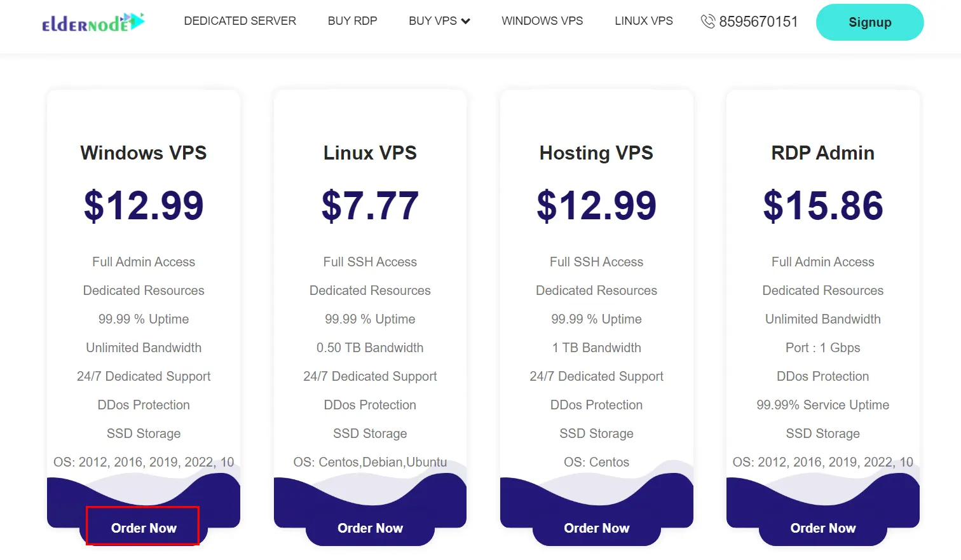Order Now for the Windows VPS plan
Viewport: 961px width, 560px height.
point(142,528)
